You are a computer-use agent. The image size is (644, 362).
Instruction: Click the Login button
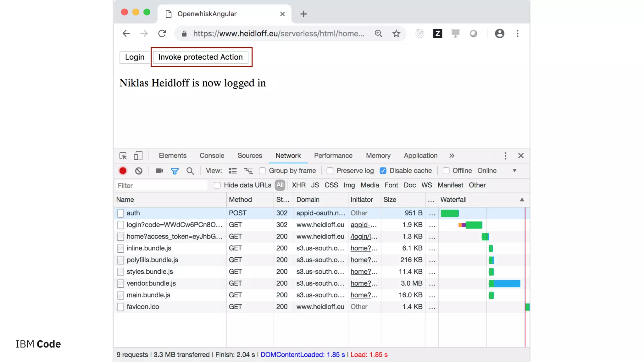135,57
